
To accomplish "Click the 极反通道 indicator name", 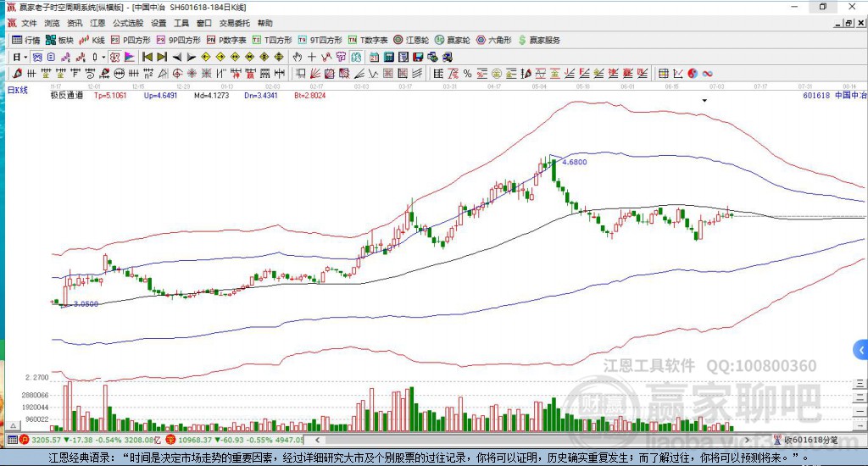I will (x=67, y=95).
